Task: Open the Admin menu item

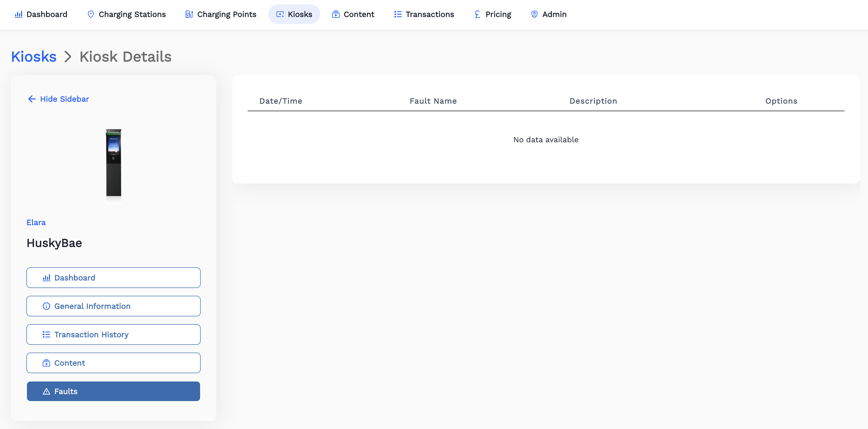Action: point(554,14)
